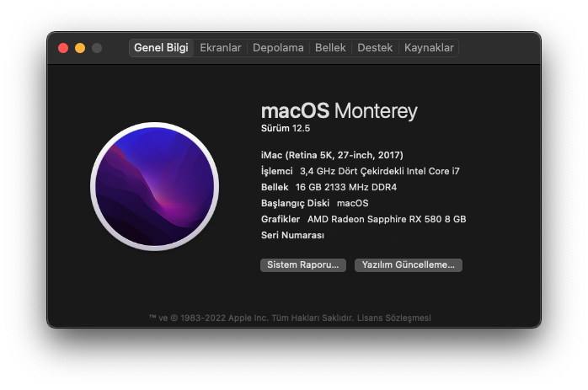Click the Yazılım Güncelleme button
Screen dimensions: 588x390
point(408,264)
